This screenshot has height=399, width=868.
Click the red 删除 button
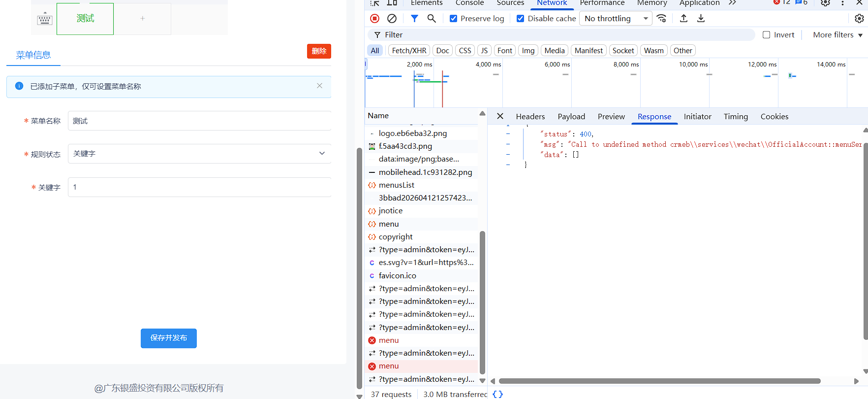319,51
